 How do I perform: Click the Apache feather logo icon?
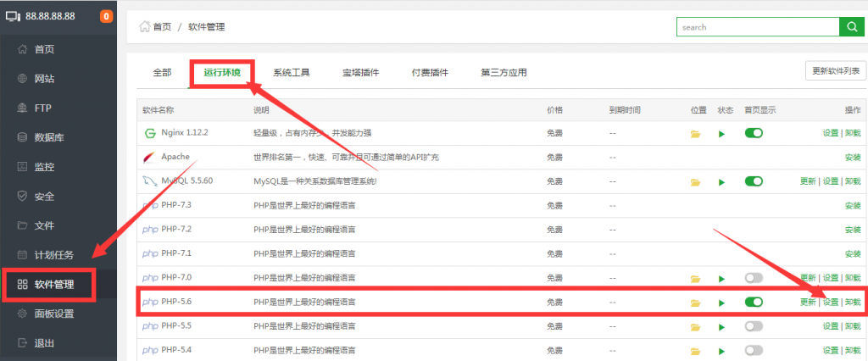click(149, 158)
